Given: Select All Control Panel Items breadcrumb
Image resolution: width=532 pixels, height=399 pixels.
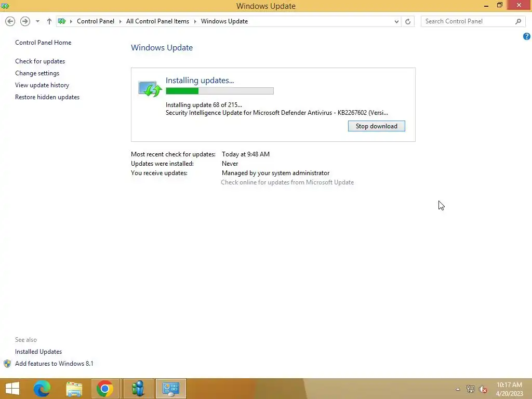Looking at the screenshot, I should pyautogui.click(x=157, y=21).
